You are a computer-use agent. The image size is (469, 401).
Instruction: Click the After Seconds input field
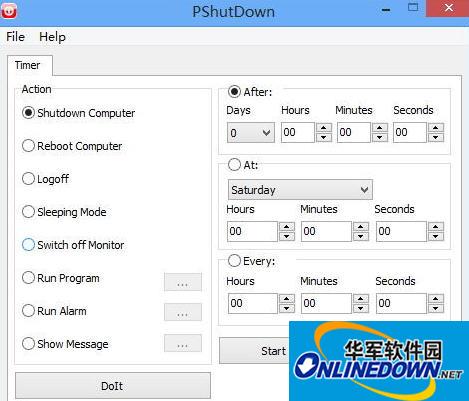(x=410, y=133)
